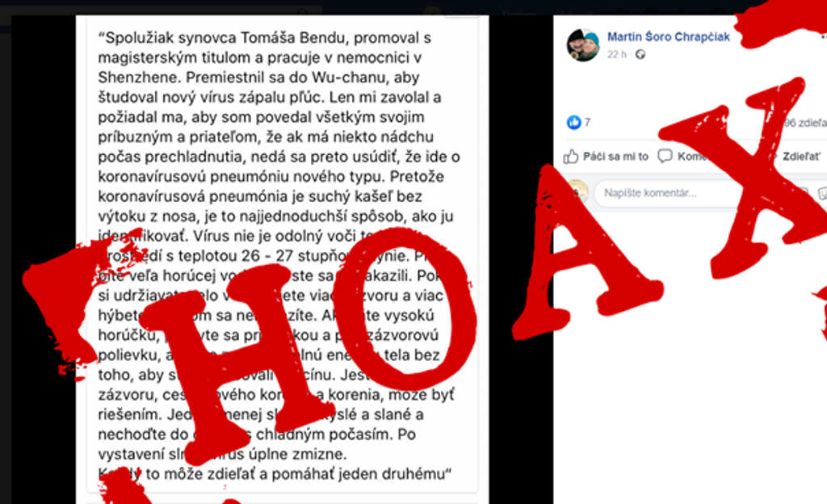The image size is (827, 504).
Task: Click the black backdrop left of the photo
Action: (x=44, y=258)
